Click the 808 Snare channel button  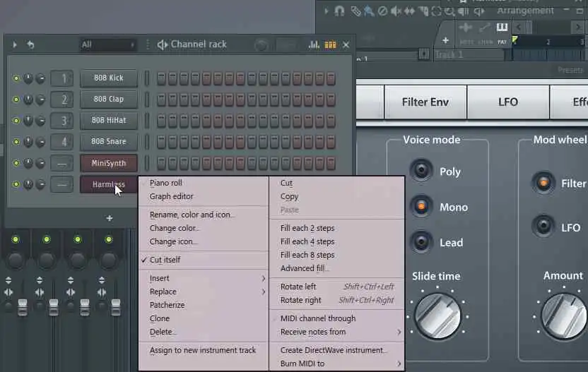point(109,142)
